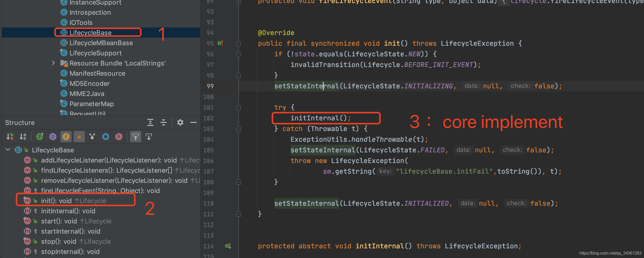Click class icon beside ParameterMap
644x258 pixels.
click(x=64, y=104)
